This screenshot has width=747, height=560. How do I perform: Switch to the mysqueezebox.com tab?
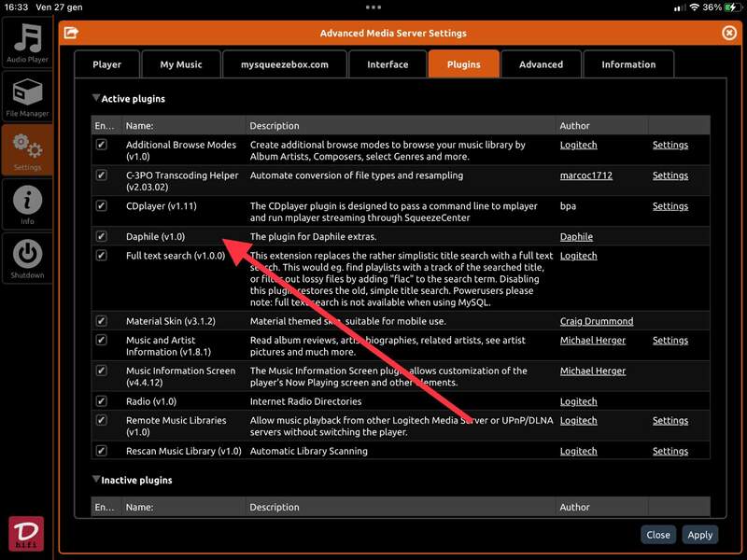[285, 64]
